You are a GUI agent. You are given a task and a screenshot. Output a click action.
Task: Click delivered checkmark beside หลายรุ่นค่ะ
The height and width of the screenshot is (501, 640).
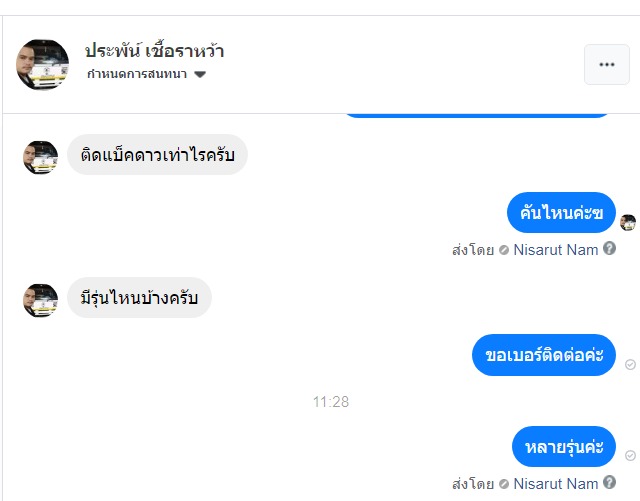click(630, 456)
